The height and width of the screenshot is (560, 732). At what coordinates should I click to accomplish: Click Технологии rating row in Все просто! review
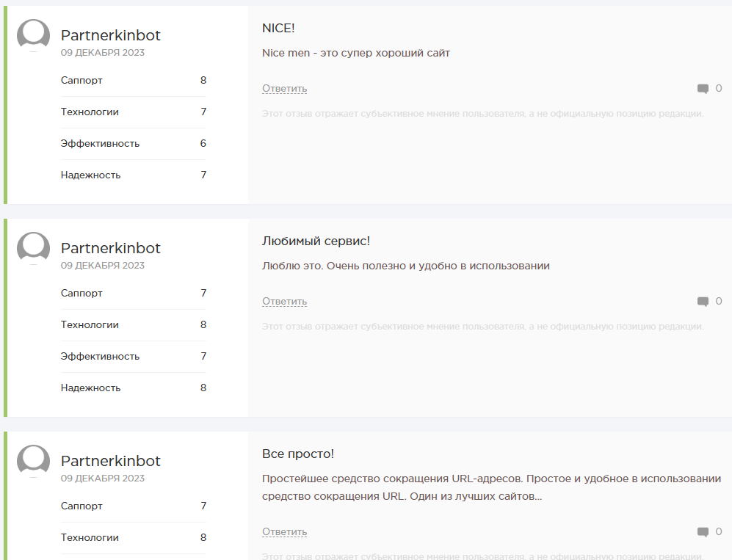134,537
